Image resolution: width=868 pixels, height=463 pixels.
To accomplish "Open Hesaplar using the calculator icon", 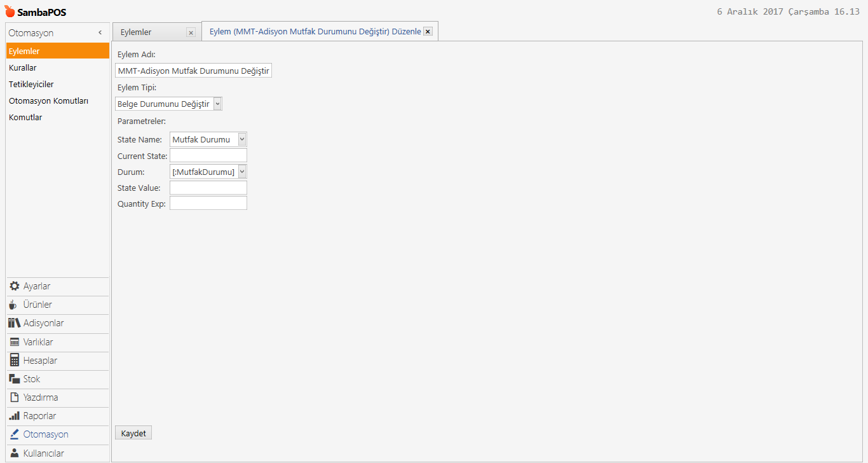I will (x=15, y=360).
